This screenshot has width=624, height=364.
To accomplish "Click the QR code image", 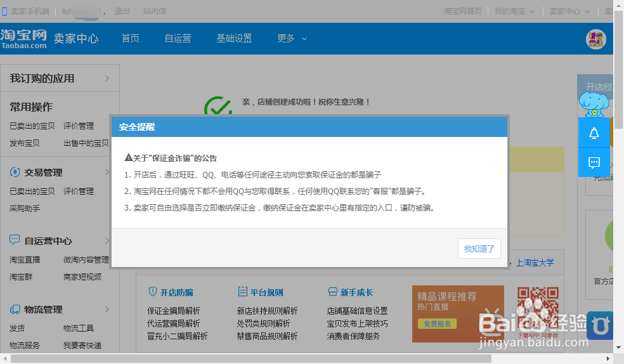I will pos(538,308).
